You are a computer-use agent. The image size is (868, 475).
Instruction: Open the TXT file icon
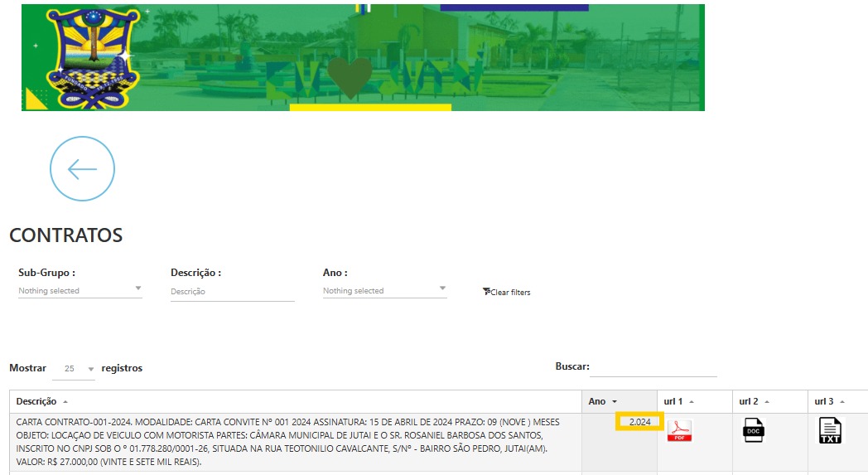tap(829, 430)
